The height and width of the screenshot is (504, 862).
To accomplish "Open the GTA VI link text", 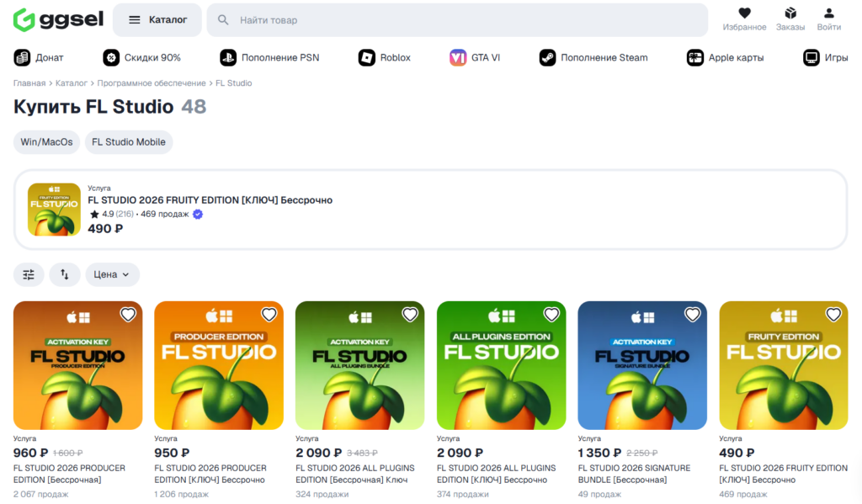I will click(486, 58).
